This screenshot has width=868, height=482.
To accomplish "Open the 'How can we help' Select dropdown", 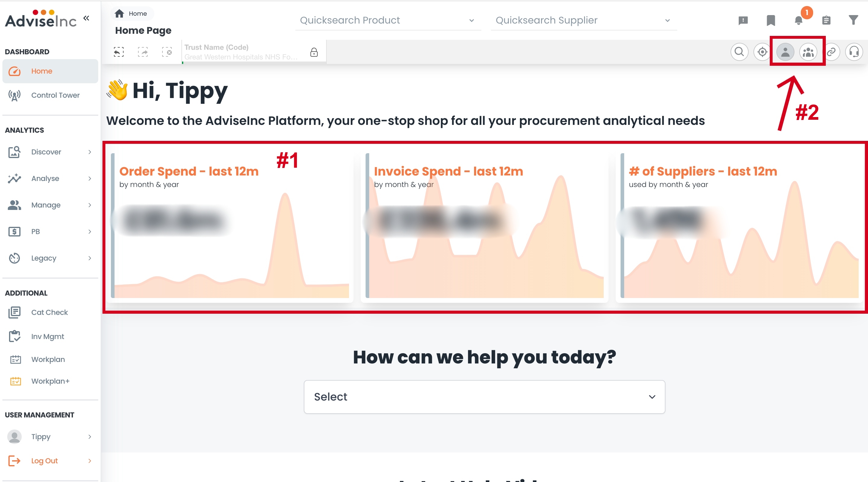I will click(x=484, y=397).
